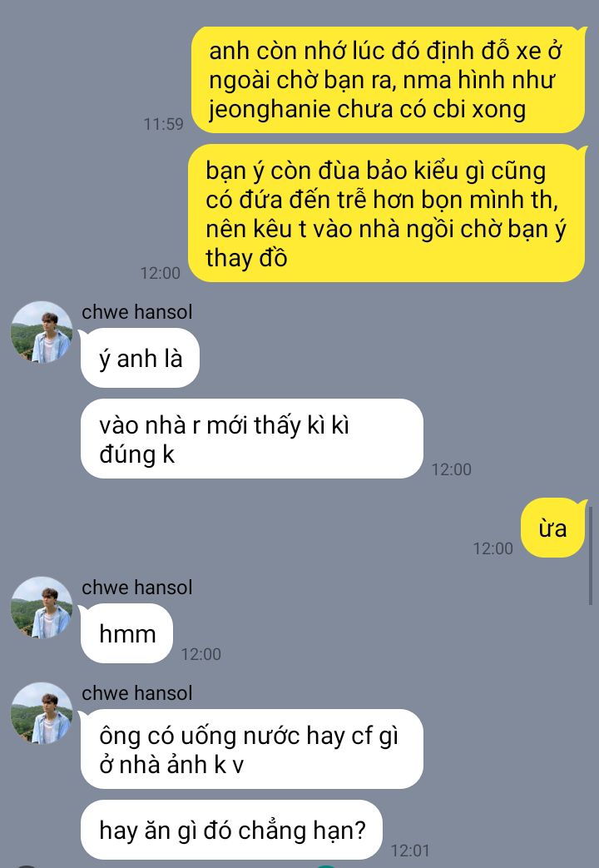Tap the 11:59 timestamp

click(163, 124)
